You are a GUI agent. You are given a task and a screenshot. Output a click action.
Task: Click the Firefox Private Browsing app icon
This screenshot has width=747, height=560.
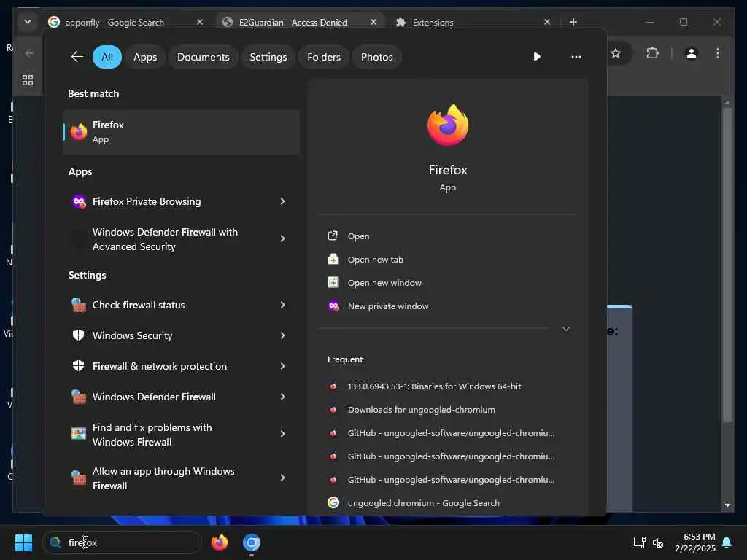(79, 201)
